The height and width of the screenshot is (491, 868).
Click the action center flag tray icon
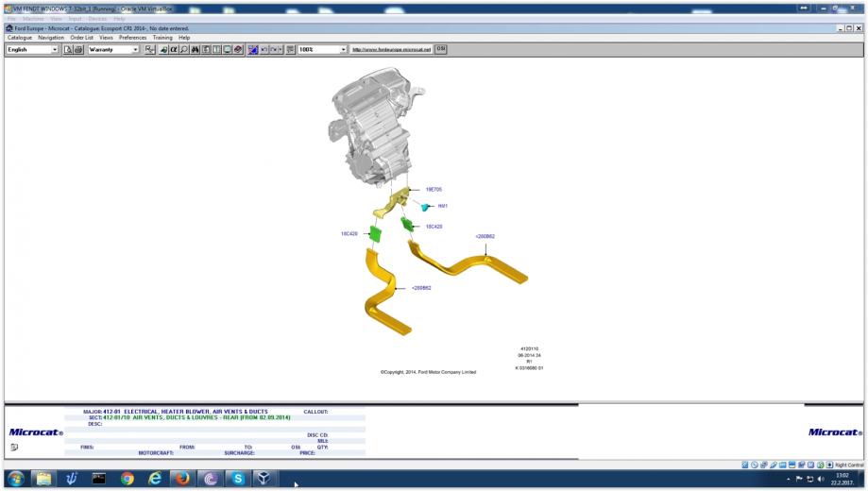pyautogui.click(x=799, y=479)
